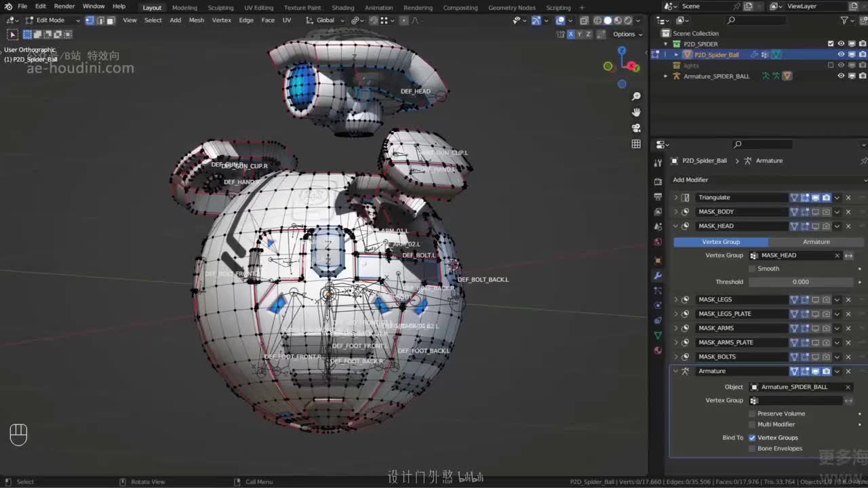Screen dimensions: 868x488
Task: Select Vertex Group mode in MASK_HEAD modifier
Action: 721,242
